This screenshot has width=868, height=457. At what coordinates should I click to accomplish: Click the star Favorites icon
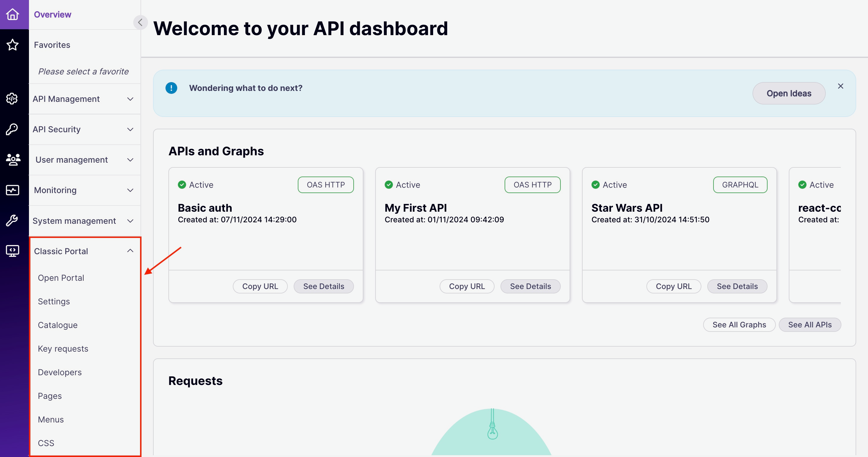point(12,45)
